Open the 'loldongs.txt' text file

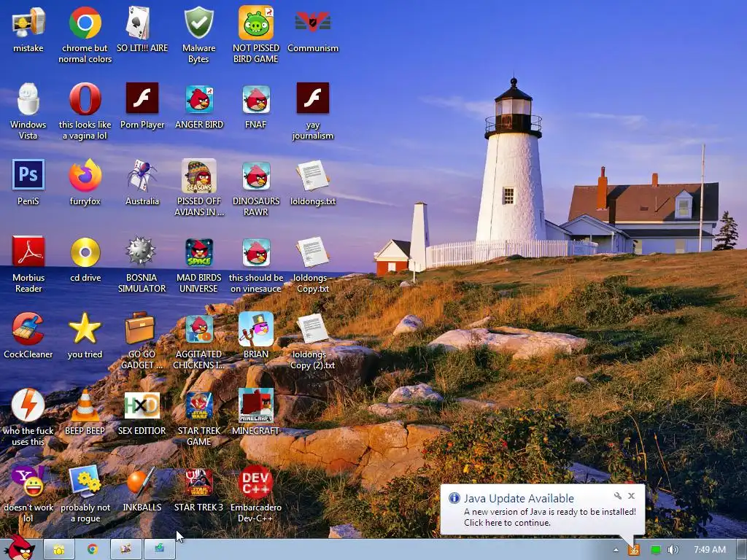point(312,176)
